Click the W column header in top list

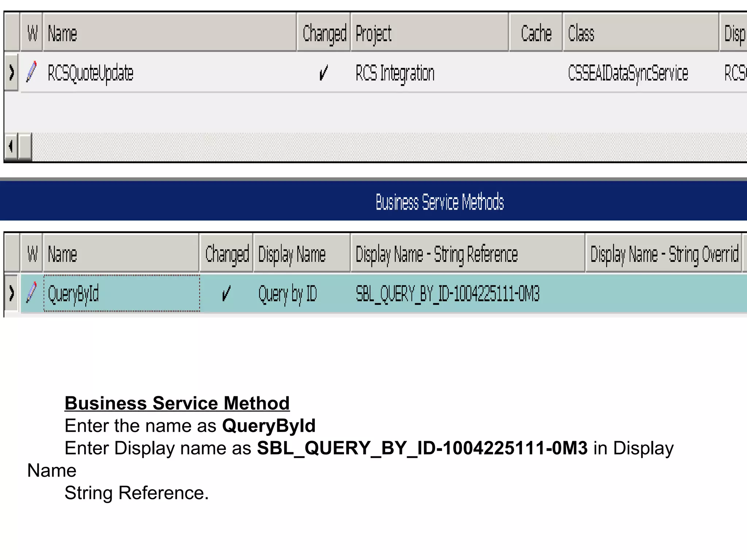pos(32,33)
